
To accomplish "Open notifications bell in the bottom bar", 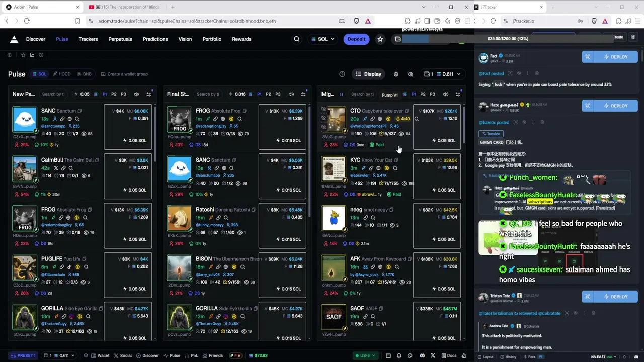I will (399, 356).
